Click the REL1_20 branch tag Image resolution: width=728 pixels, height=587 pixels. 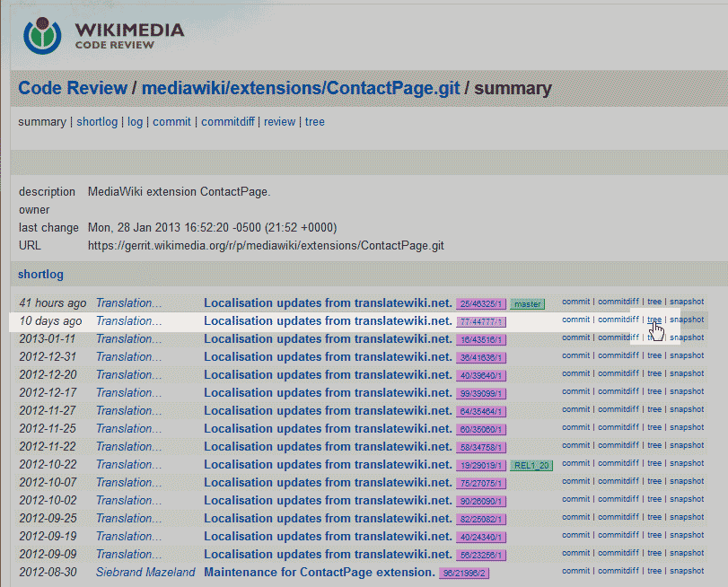531,465
